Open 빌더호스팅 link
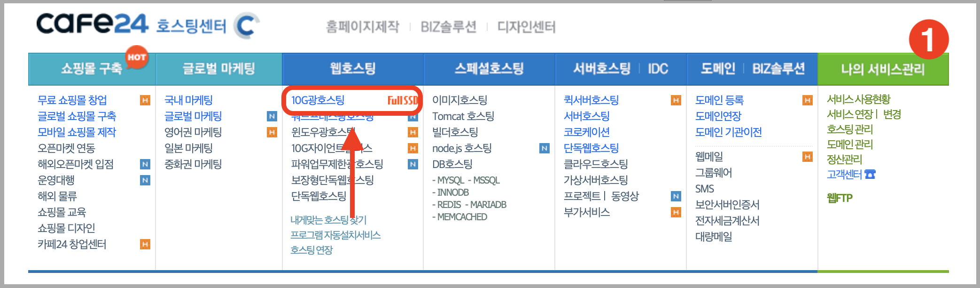The height and width of the screenshot is (288, 980). click(x=455, y=132)
